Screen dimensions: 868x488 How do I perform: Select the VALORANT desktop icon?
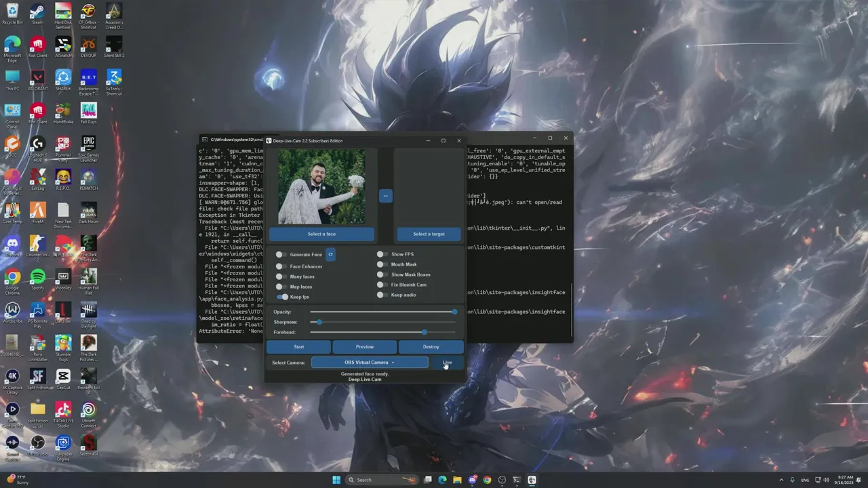[x=37, y=81]
